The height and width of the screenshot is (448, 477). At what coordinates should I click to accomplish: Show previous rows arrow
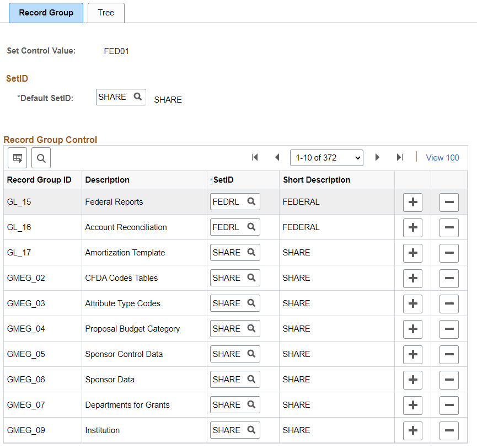click(277, 157)
